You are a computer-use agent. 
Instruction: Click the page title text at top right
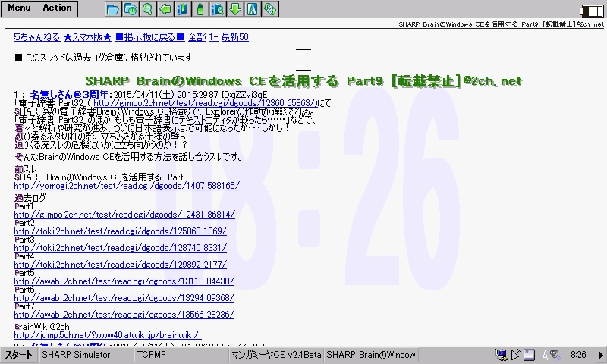(501, 24)
